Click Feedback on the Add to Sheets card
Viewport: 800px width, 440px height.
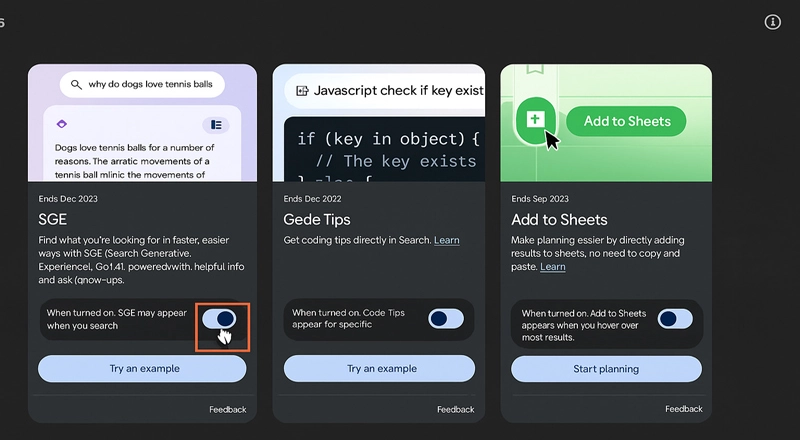(x=684, y=409)
